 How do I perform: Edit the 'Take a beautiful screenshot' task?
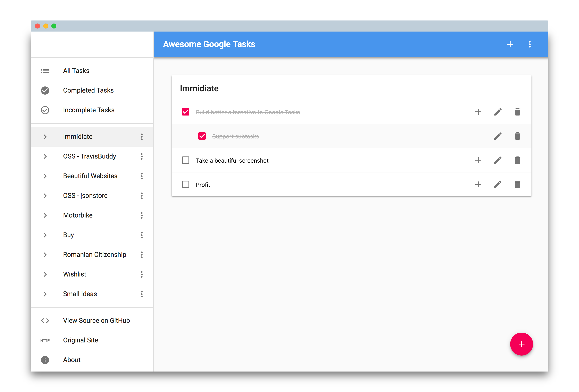[x=497, y=160]
